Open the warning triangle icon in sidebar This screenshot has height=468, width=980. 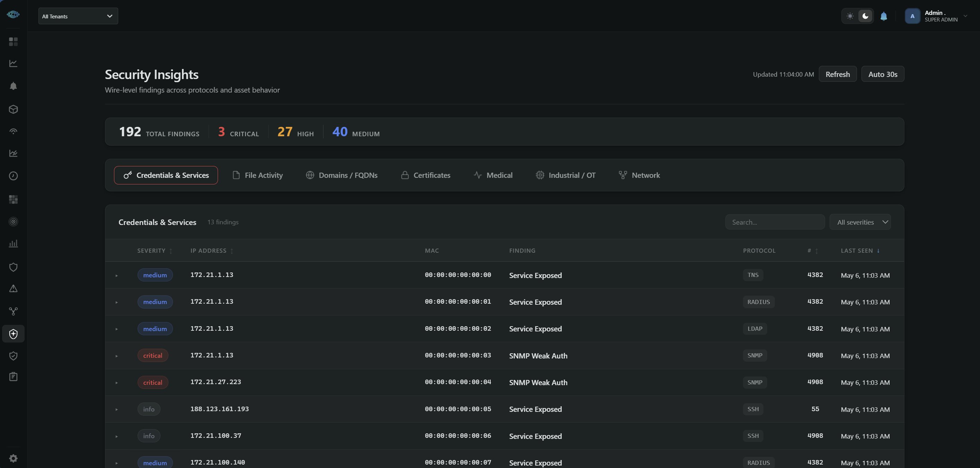click(13, 288)
